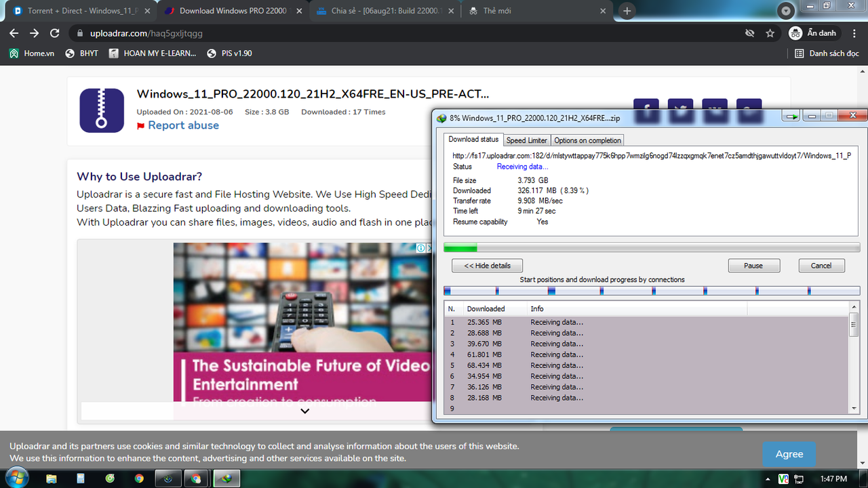This screenshot has height=488, width=868.
Task: Click the N. column header
Action: click(x=454, y=308)
